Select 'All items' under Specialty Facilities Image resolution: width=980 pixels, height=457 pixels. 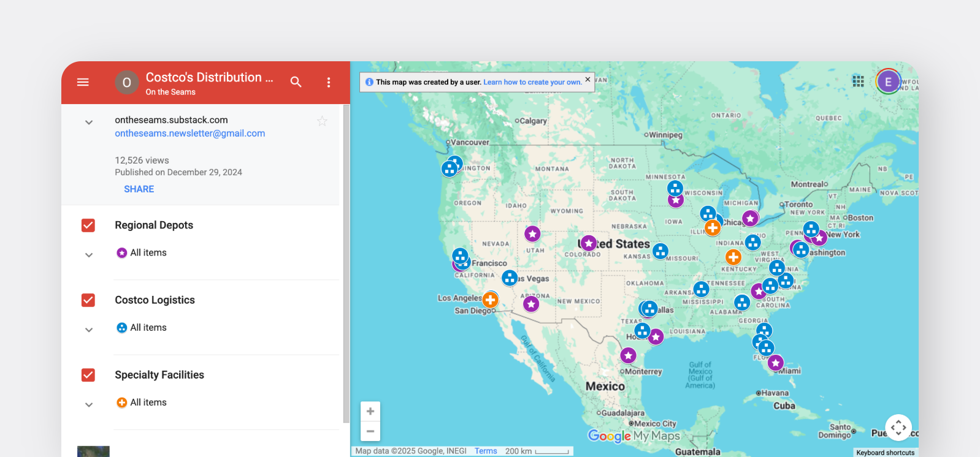148,402
